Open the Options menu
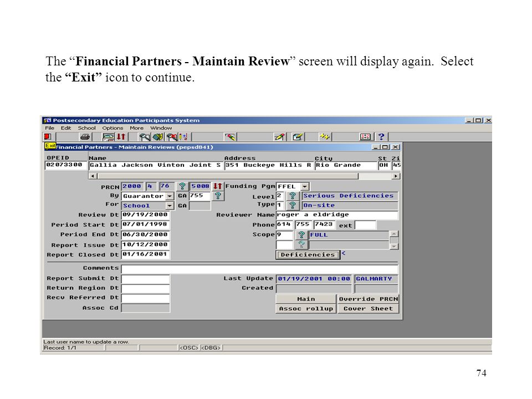The height and width of the screenshot is (399, 532). coord(112,128)
